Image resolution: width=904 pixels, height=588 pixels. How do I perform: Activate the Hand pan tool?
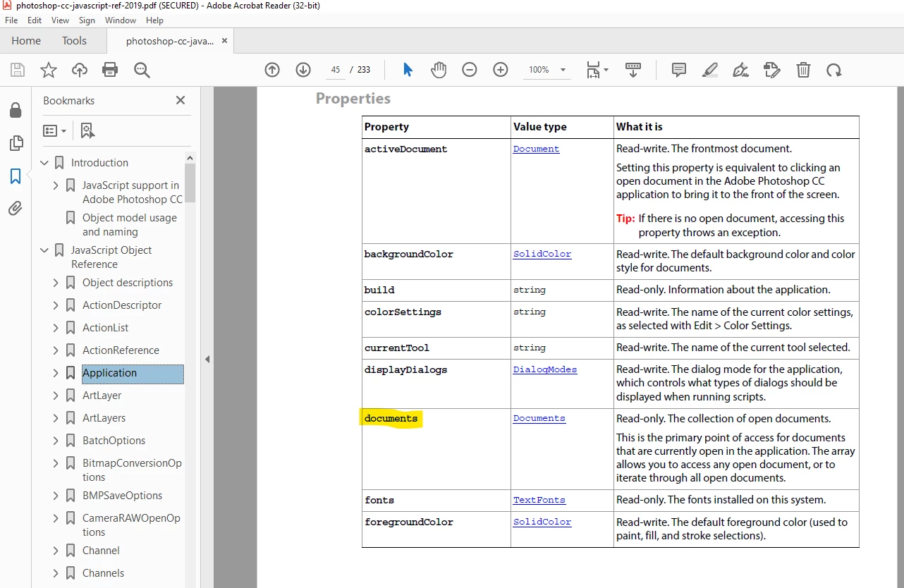439,70
